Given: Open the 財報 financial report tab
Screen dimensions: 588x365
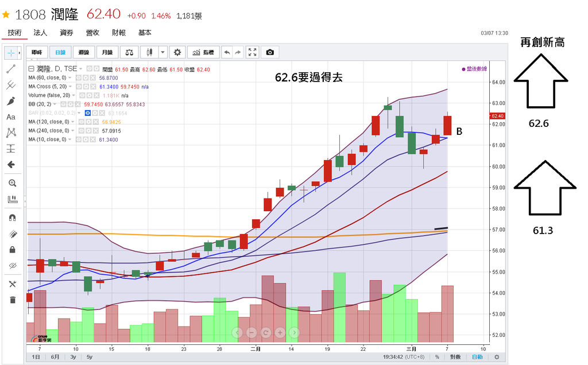Looking at the screenshot, I should (119, 33).
